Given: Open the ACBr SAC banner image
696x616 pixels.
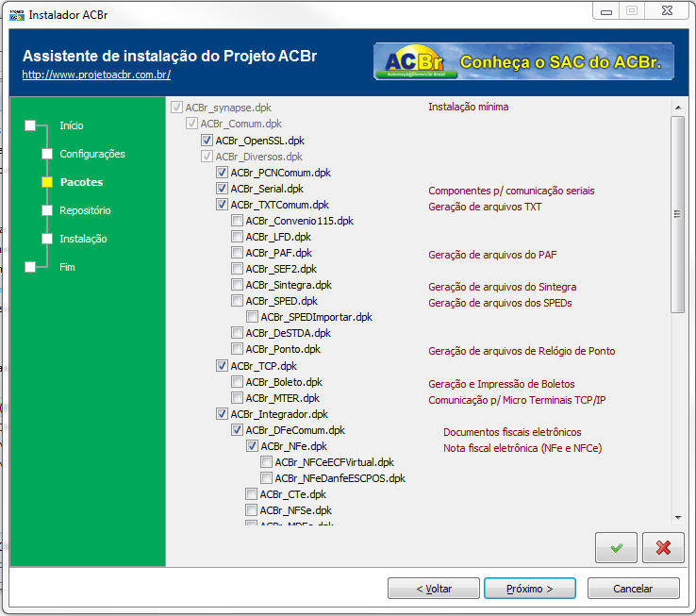Looking at the screenshot, I should (523, 61).
